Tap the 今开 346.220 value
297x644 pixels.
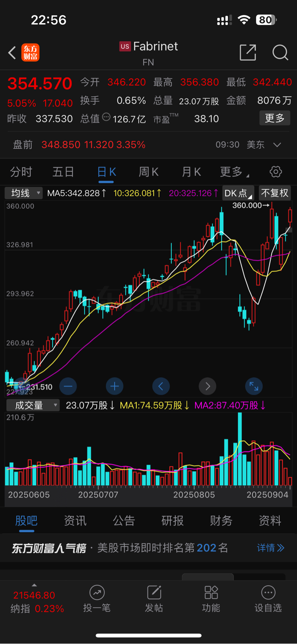[126, 82]
